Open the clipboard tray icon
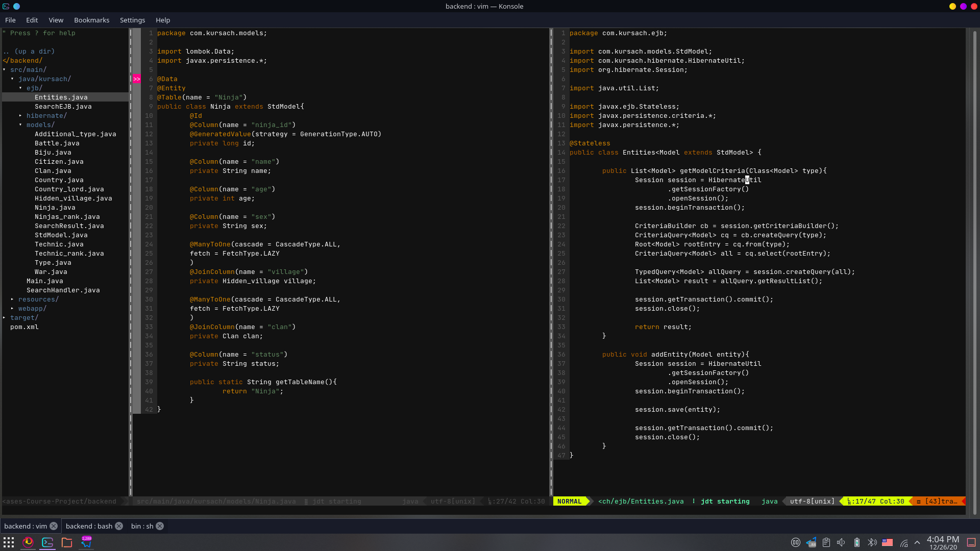This screenshot has width=980, height=551. click(826, 543)
